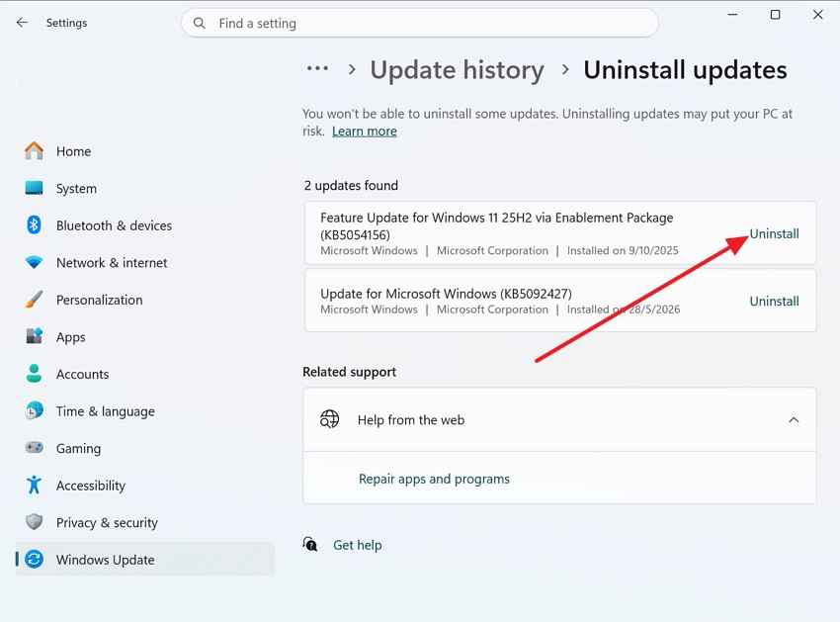Open the Apps label
This screenshot has height=622, width=840.
point(71,337)
